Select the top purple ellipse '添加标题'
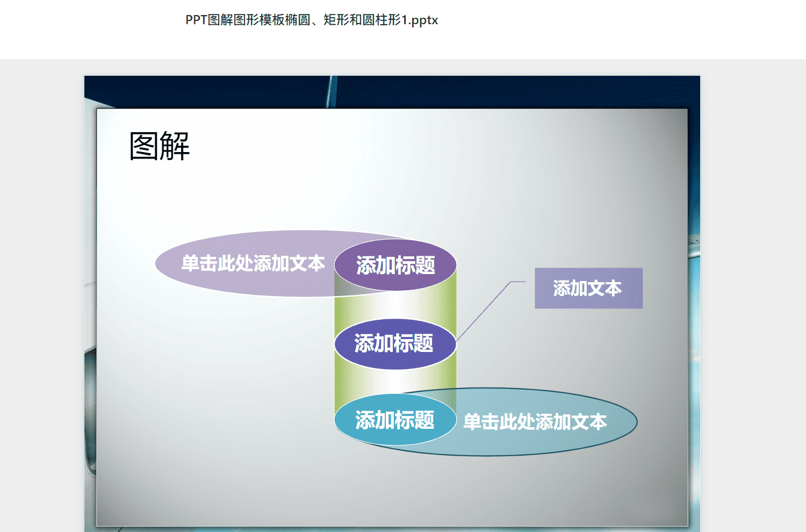806x532 pixels. [x=395, y=265]
